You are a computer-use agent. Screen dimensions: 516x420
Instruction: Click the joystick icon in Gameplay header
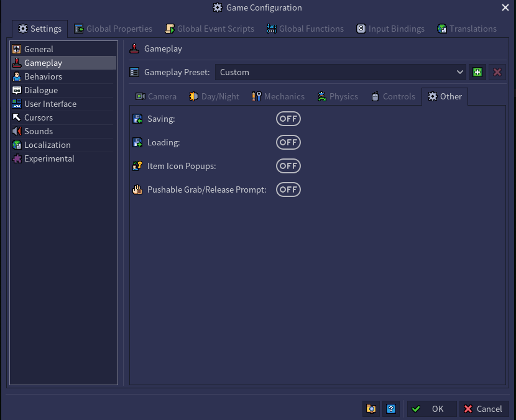coord(134,48)
